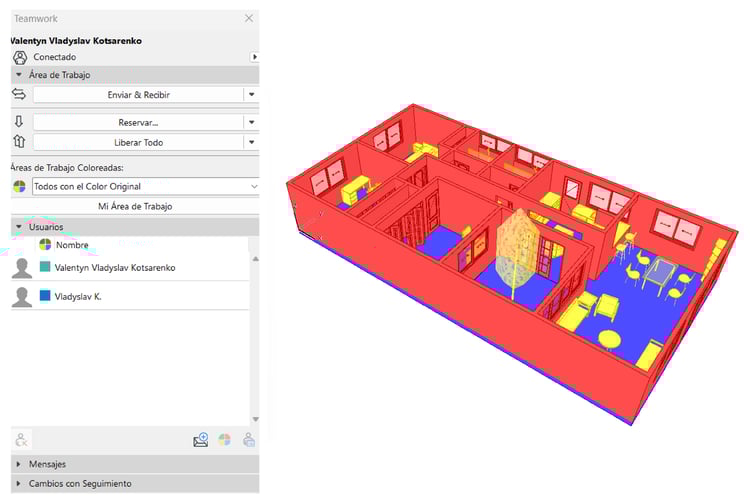Click the round yellow table in 3D model
The width and height of the screenshot is (750, 500).
coord(610,340)
